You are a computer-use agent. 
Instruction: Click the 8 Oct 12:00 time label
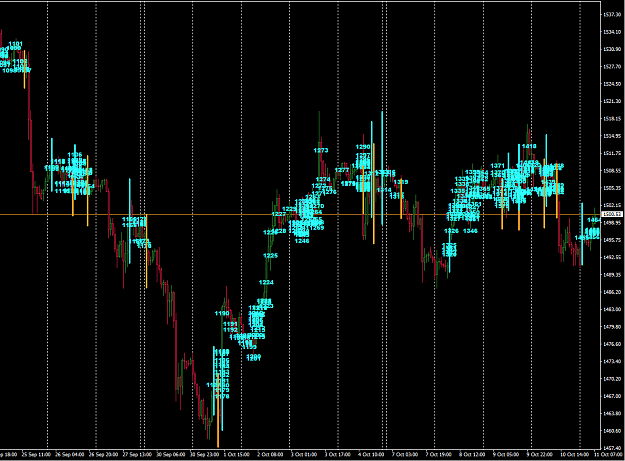pyautogui.click(x=472, y=454)
